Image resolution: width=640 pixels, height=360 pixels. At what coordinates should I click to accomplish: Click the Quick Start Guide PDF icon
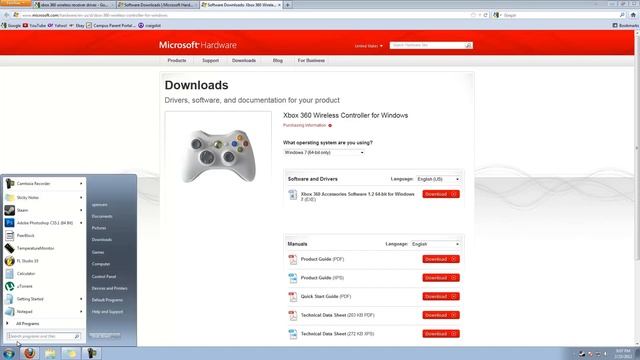pyautogui.click(x=293, y=297)
